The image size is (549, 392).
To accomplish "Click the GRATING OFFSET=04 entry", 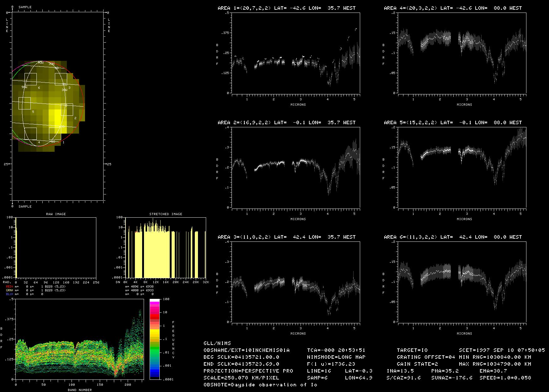I will pos(426,357).
